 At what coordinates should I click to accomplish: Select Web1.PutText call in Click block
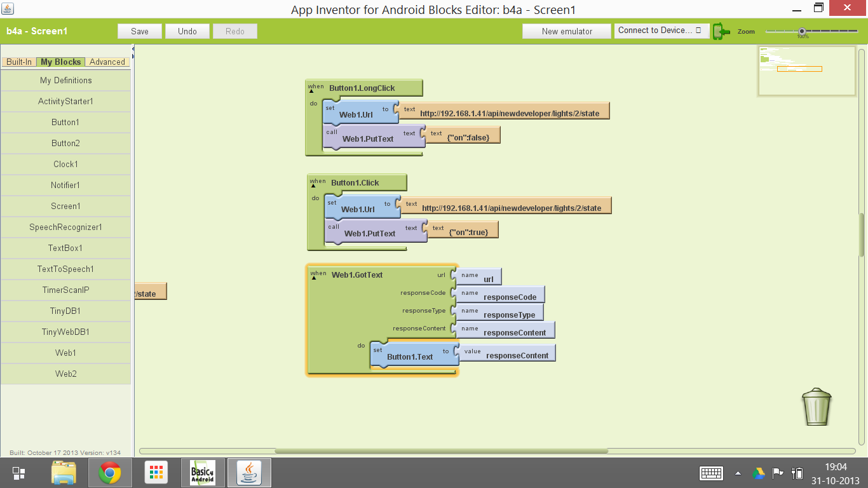[376, 231]
